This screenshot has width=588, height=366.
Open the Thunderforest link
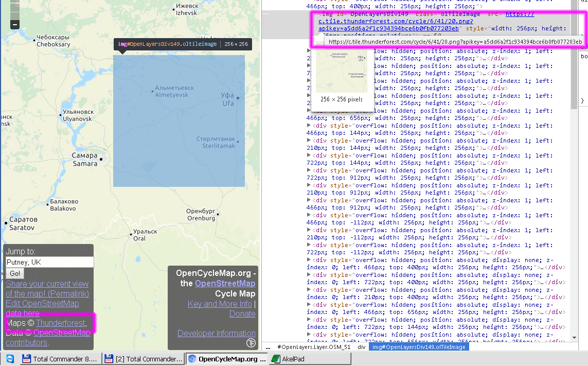(x=60, y=323)
